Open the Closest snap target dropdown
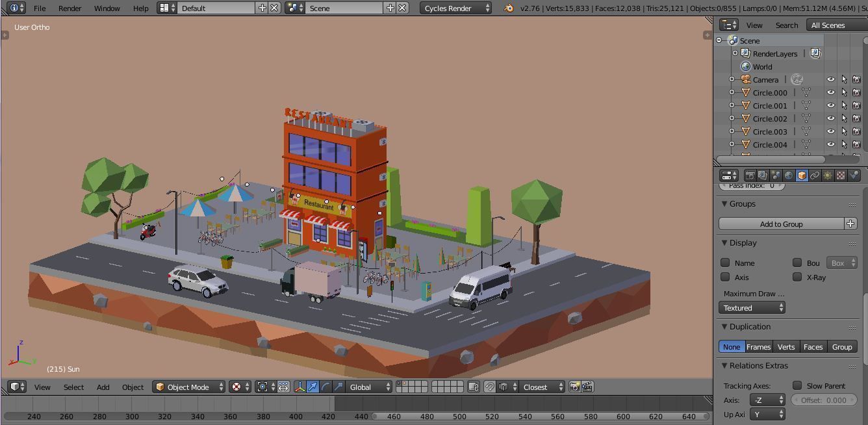 (542, 387)
